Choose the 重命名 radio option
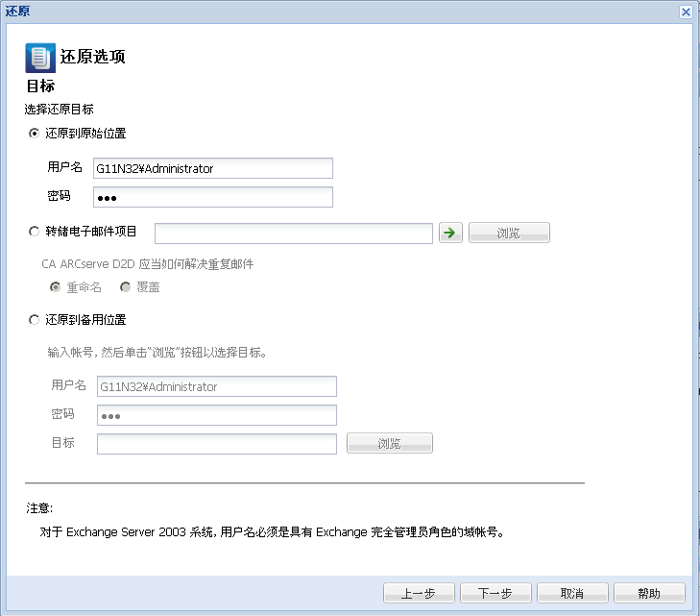This screenshot has height=616, width=700. point(56,287)
